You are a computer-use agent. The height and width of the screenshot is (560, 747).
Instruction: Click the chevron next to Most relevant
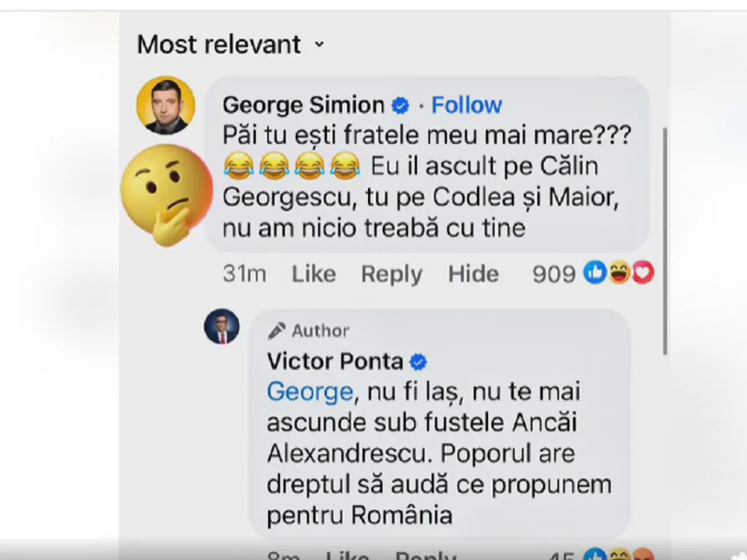click(x=319, y=45)
